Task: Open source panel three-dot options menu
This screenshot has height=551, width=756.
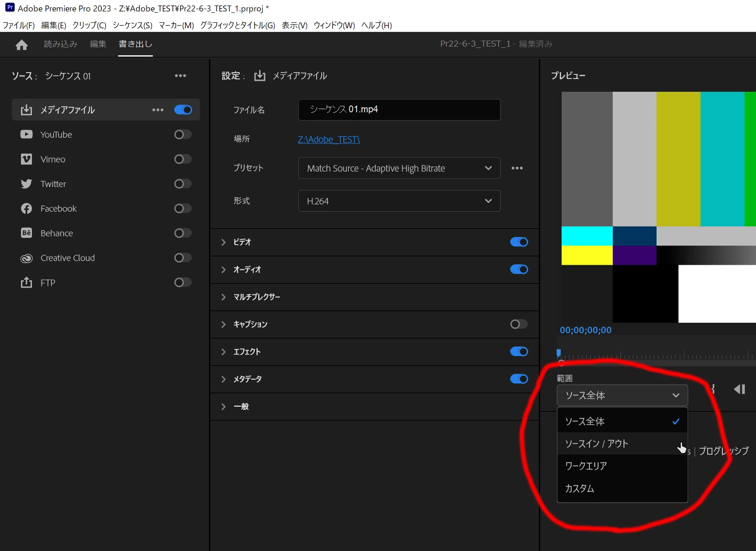Action: (x=180, y=76)
